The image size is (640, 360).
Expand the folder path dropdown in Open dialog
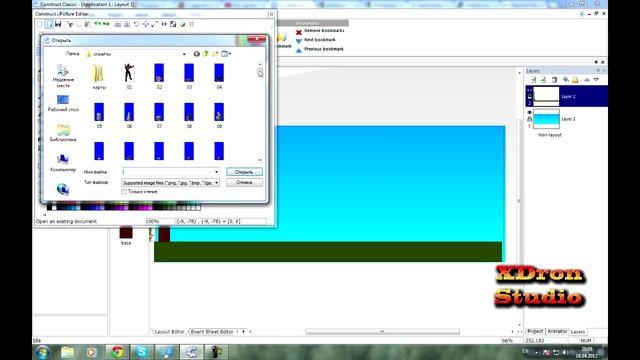pos(184,54)
